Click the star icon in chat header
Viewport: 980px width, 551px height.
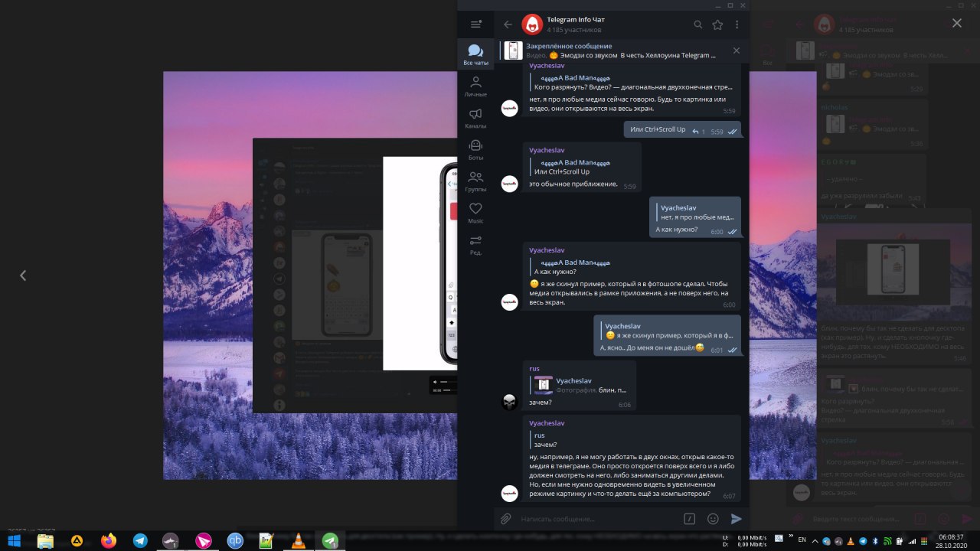tap(717, 24)
